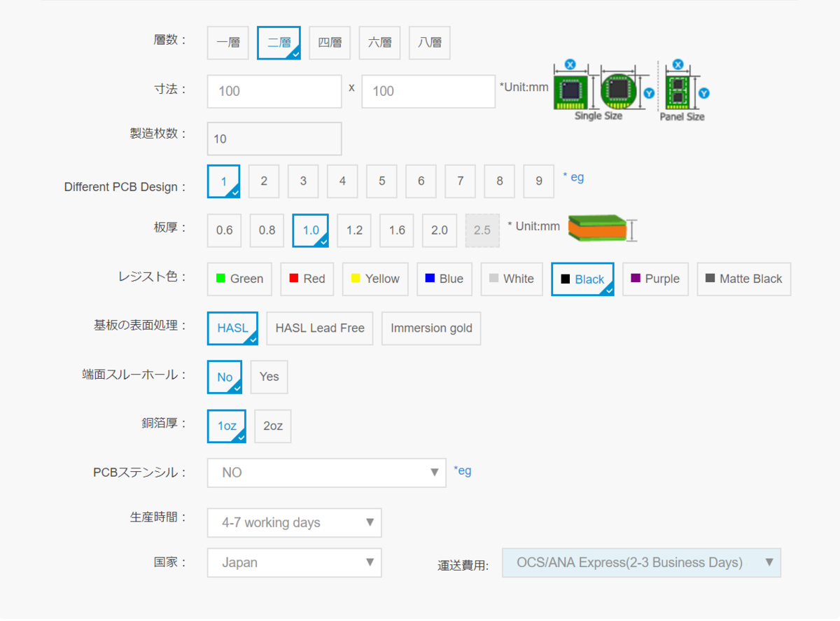Pick the 八層 layer option
This screenshot has height=621, width=840.
[430, 43]
